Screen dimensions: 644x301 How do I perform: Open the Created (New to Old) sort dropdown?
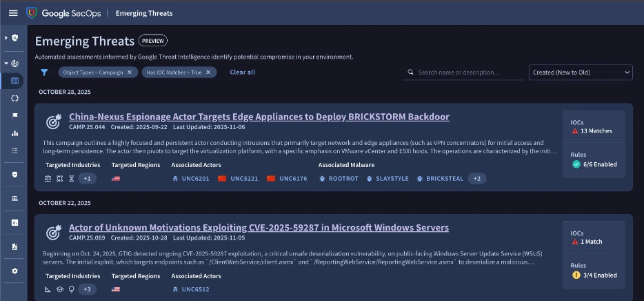click(x=581, y=72)
